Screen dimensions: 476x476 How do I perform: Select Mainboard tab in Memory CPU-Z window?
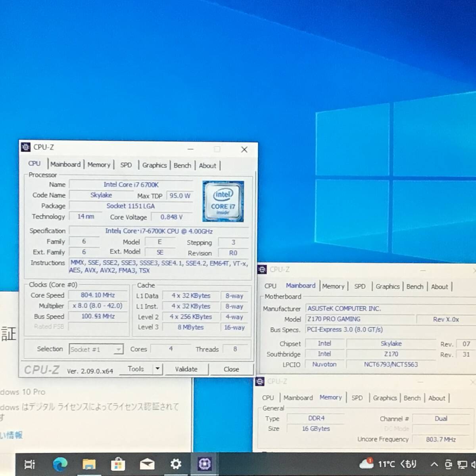coord(298,397)
